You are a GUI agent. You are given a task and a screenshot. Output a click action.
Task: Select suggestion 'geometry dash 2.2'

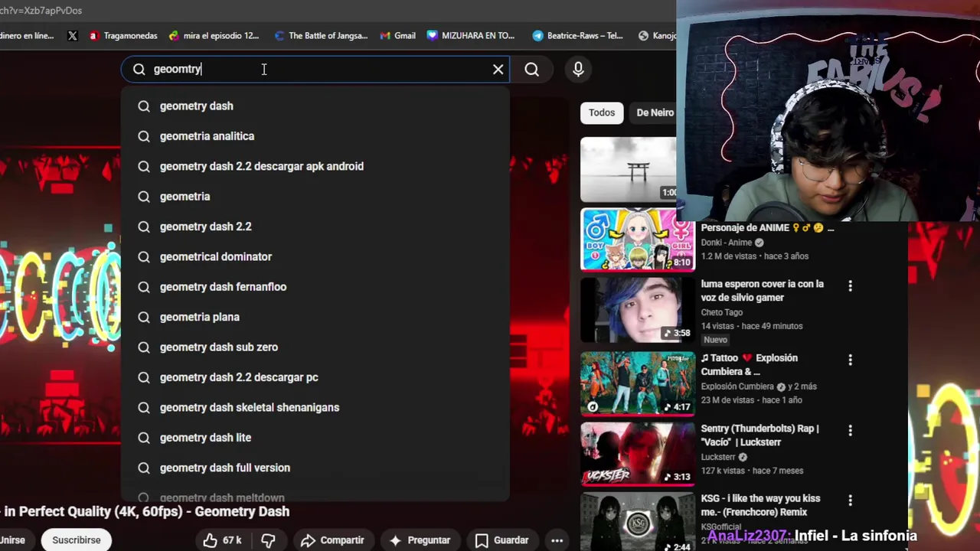click(x=315, y=227)
